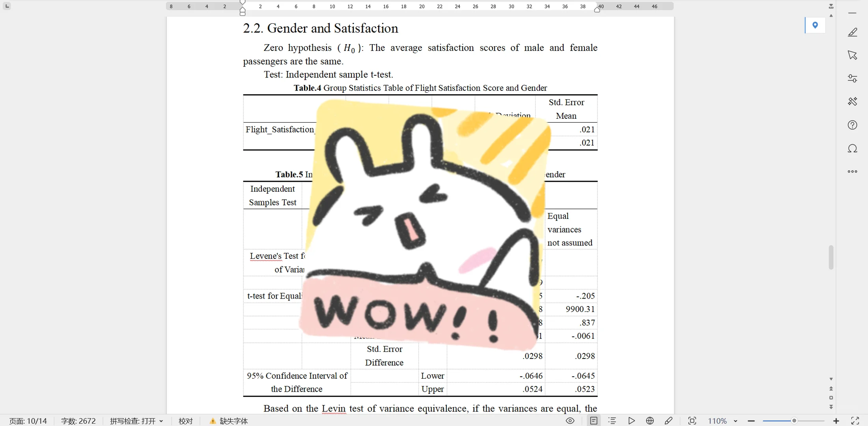The width and height of the screenshot is (868, 426).
Task: Open the adjustment settings icon in right sidebar
Action: click(852, 78)
